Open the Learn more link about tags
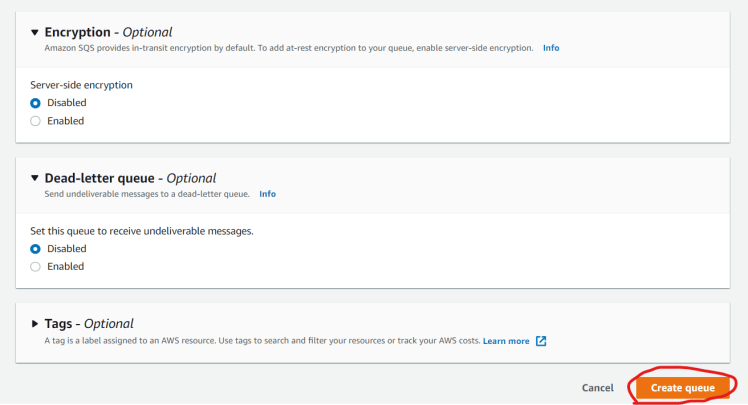This screenshot has height=405, width=748. coord(506,341)
